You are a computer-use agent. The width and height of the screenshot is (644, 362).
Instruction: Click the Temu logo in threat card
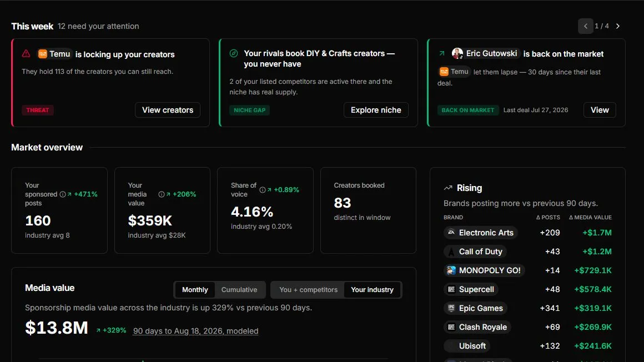tap(42, 54)
